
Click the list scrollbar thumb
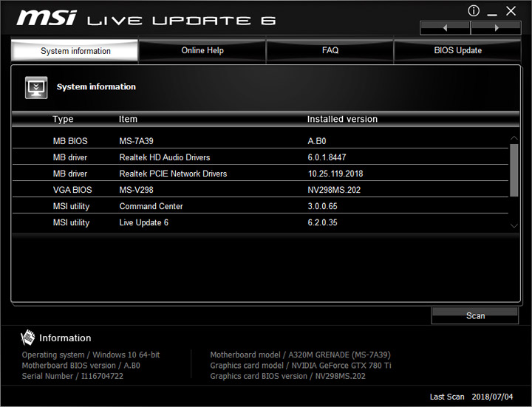[x=514, y=171]
